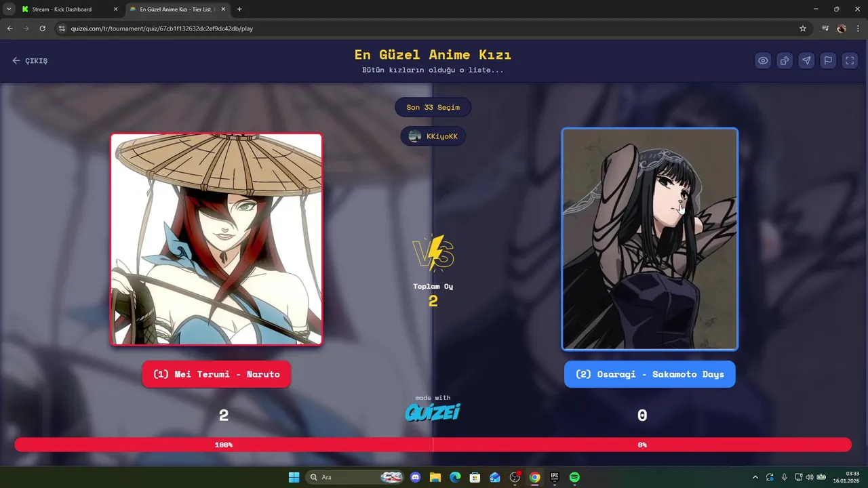Screen dimensions: 868x488
Task: Click the Son 33 Seçim badge
Action: tap(433, 107)
